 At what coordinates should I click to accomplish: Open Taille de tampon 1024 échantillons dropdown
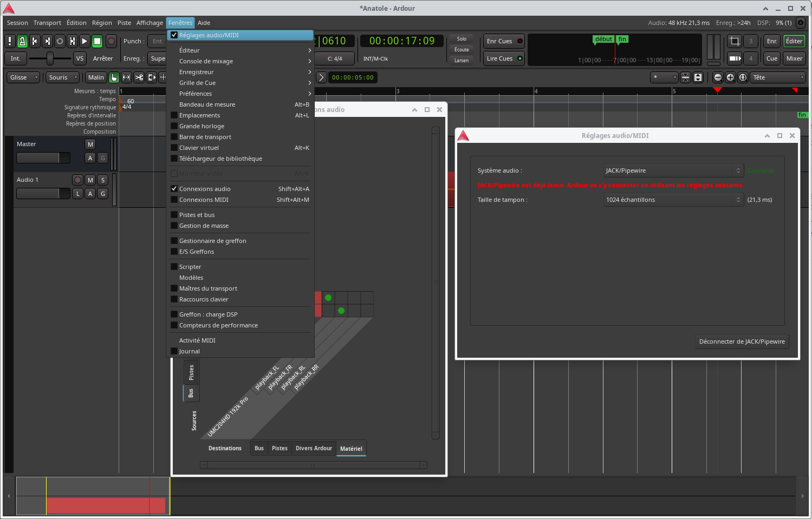coord(673,200)
